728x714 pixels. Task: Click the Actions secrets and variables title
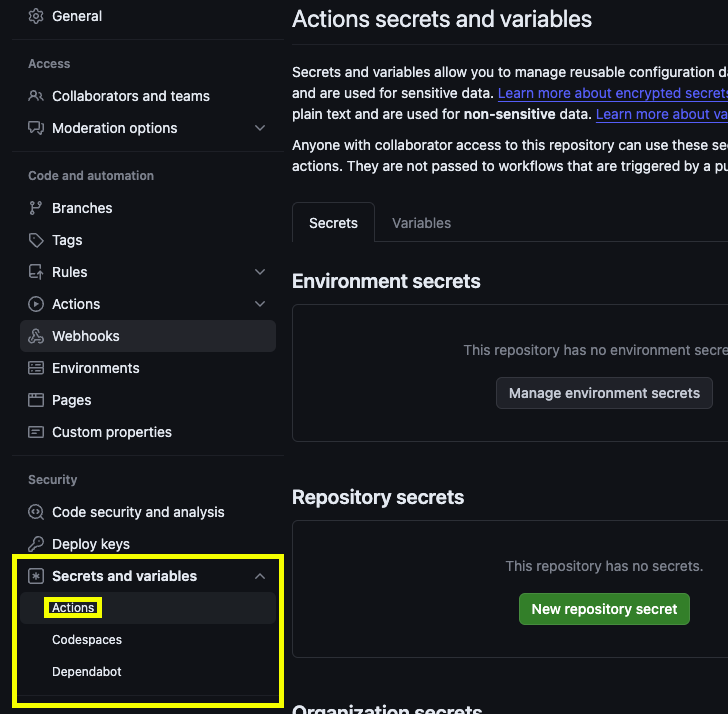[442, 19]
